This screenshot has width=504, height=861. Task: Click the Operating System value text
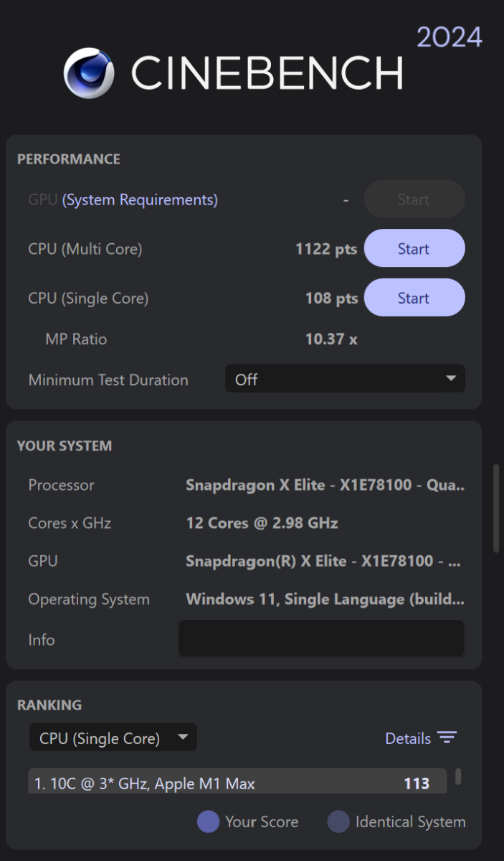click(x=325, y=599)
